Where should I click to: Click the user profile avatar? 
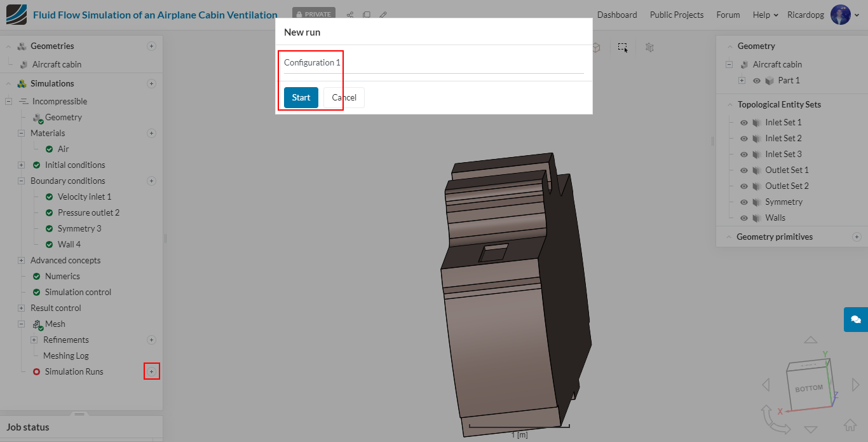pyautogui.click(x=841, y=15)
